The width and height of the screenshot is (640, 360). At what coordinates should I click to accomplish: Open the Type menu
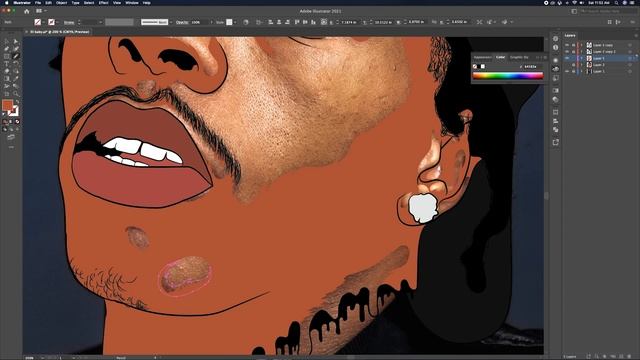(76, 2)
